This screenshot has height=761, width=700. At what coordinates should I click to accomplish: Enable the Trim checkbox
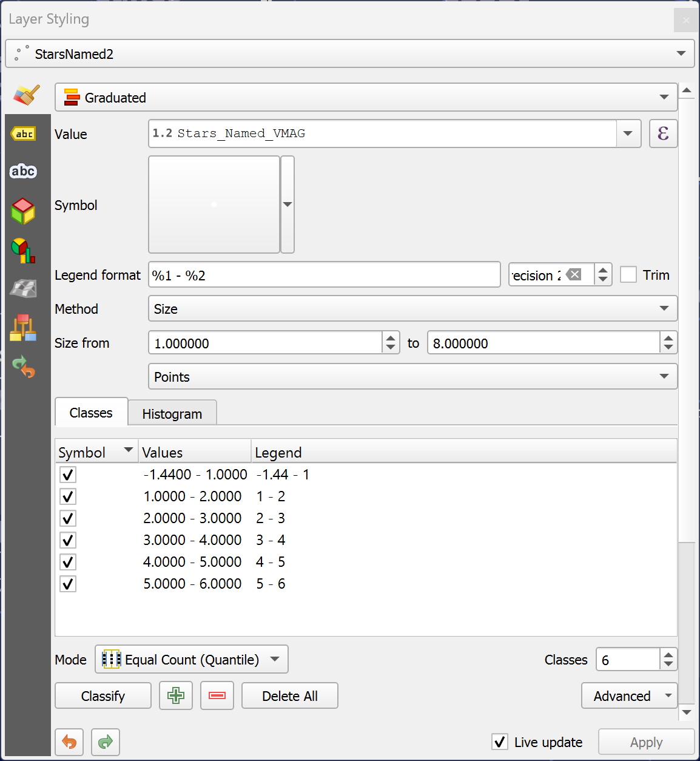[628, 275]
